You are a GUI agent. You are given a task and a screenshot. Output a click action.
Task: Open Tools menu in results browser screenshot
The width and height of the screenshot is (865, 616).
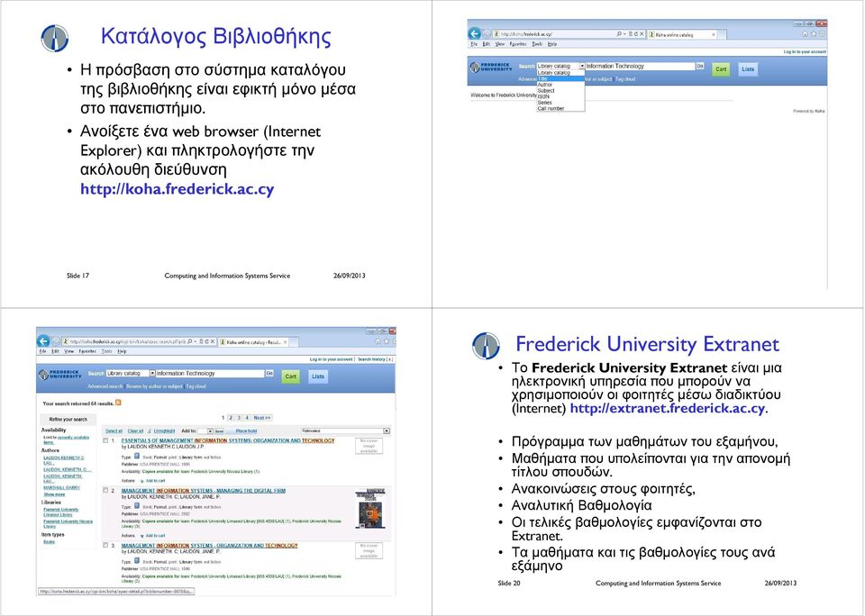tap(107, 351)
